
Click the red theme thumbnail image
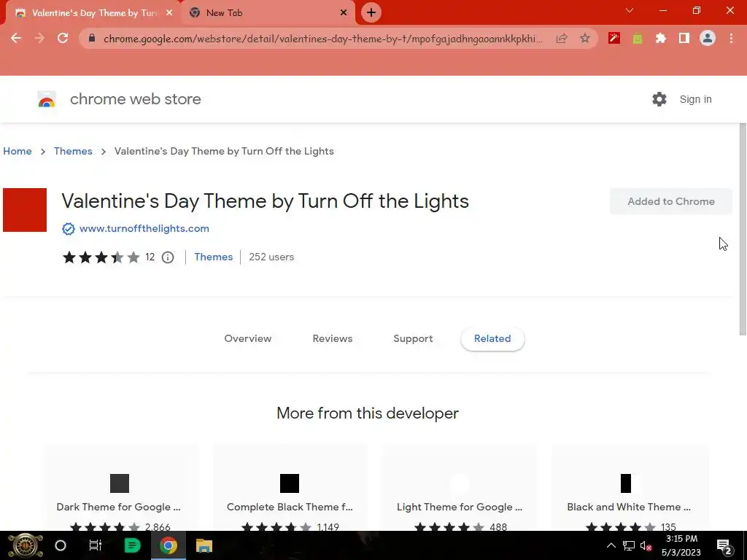point(25,210)
